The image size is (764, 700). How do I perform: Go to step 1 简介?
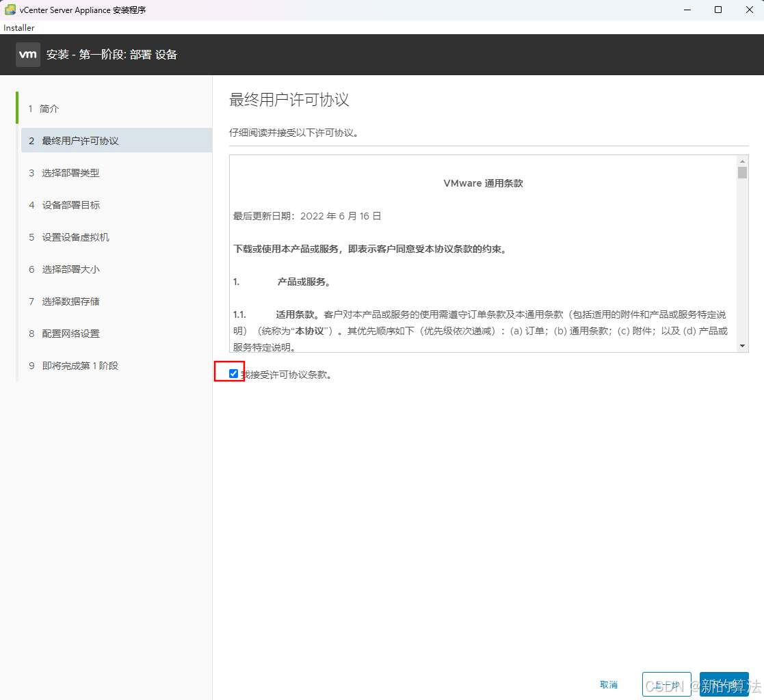(44, 109)
